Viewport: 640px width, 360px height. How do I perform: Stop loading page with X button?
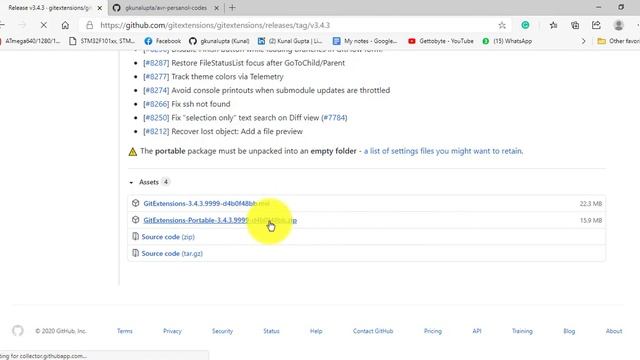tap(44, 25)
